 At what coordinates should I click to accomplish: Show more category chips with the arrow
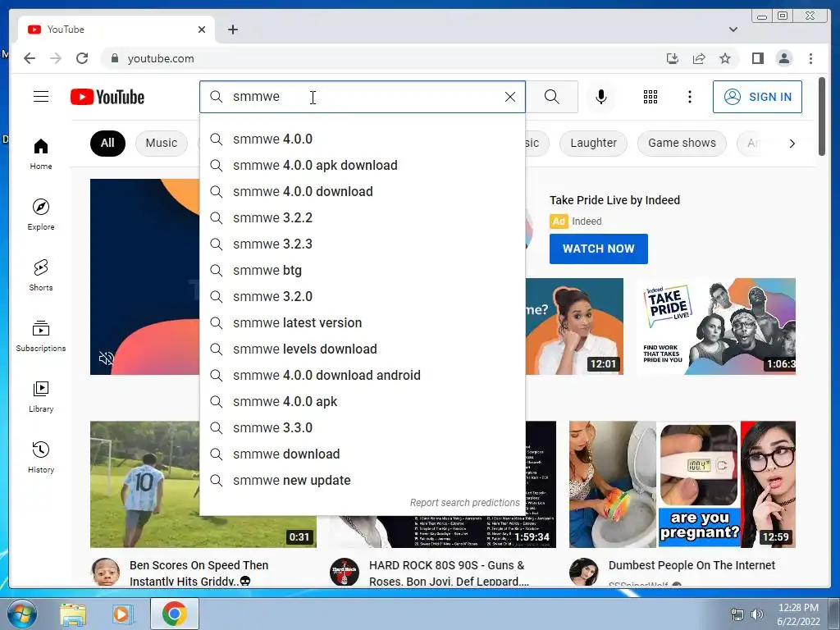792,143
